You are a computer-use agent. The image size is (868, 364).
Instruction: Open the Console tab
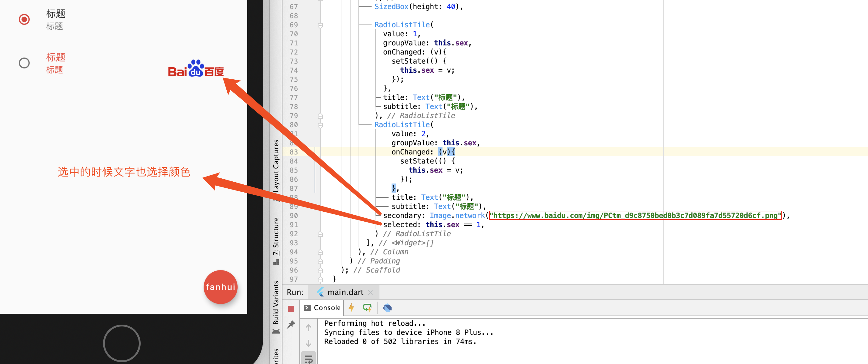coord(322,307)
